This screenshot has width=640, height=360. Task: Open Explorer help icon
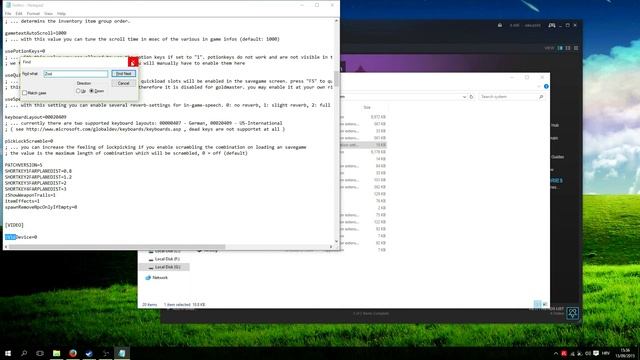[x=546, y=87]
